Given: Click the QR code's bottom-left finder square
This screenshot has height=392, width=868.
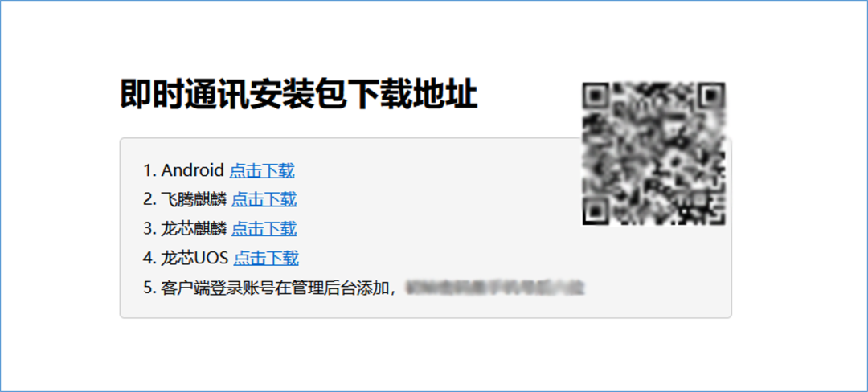Looking at the screenshot, I should (594, 212).
